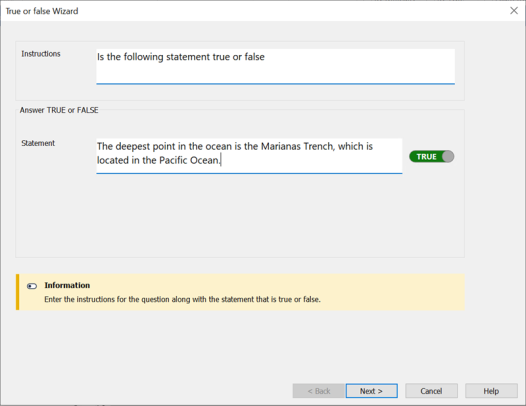The width and height of the screenshot is (526, 406).
Task: Go to the next wizard step
Action: tap(372, 391)
